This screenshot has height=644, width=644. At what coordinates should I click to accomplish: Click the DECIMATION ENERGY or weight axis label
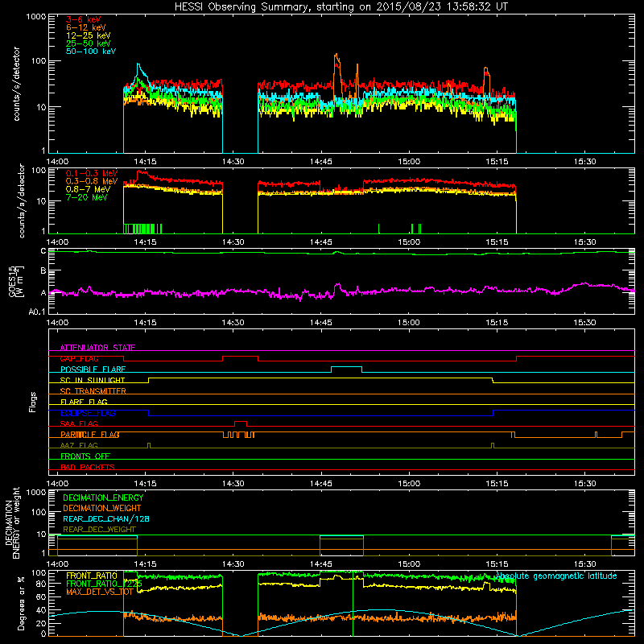(x=12, y=523)
